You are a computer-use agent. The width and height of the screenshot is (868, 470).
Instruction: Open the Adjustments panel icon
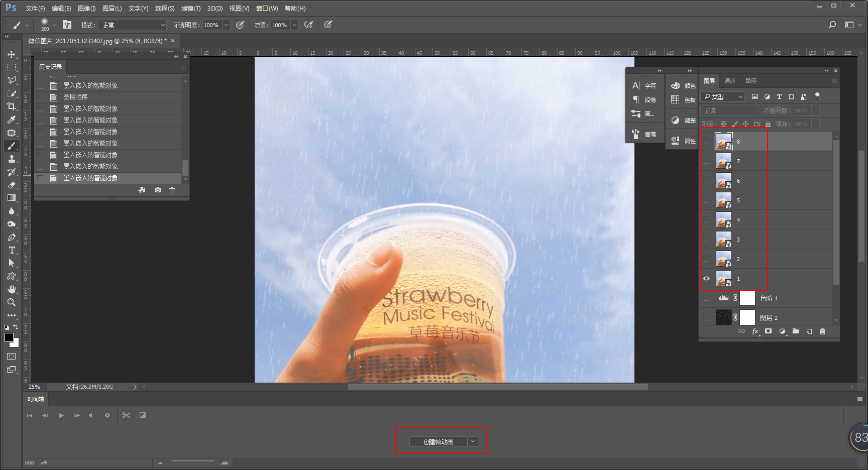click(x=675, y=121)
